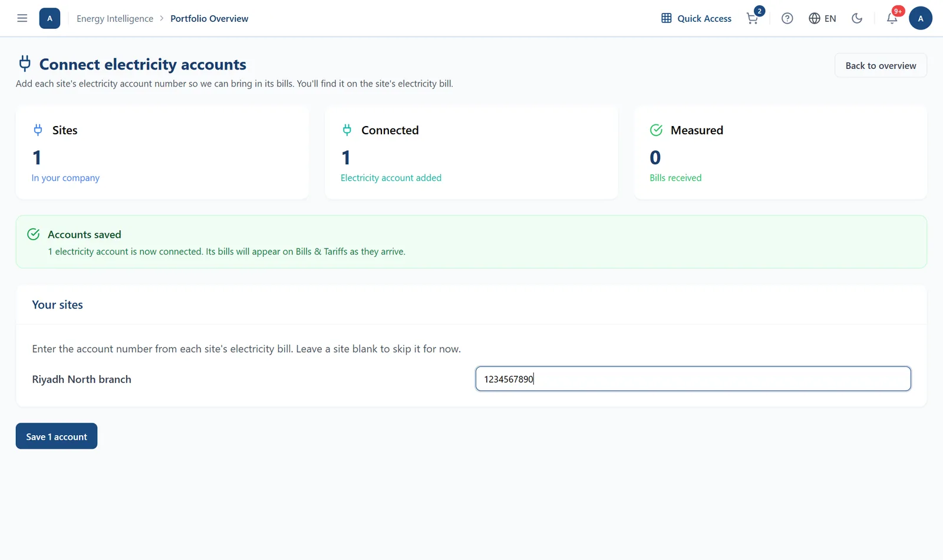Click the 'Sites' card title
Viewport: 943px width, 560px height.
coord(65,130)
